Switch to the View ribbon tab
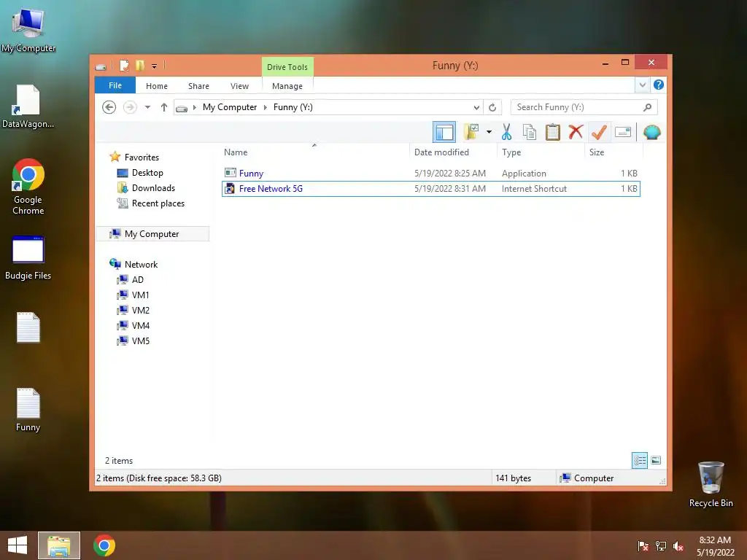 (x=239, y=86)
